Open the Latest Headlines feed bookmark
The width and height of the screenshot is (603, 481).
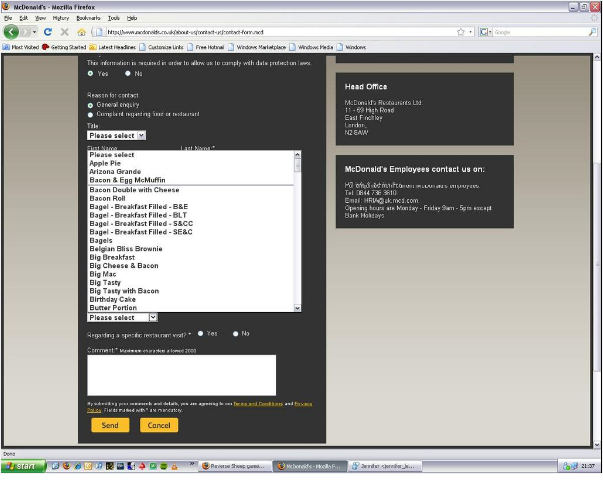[x=113, y=47]
